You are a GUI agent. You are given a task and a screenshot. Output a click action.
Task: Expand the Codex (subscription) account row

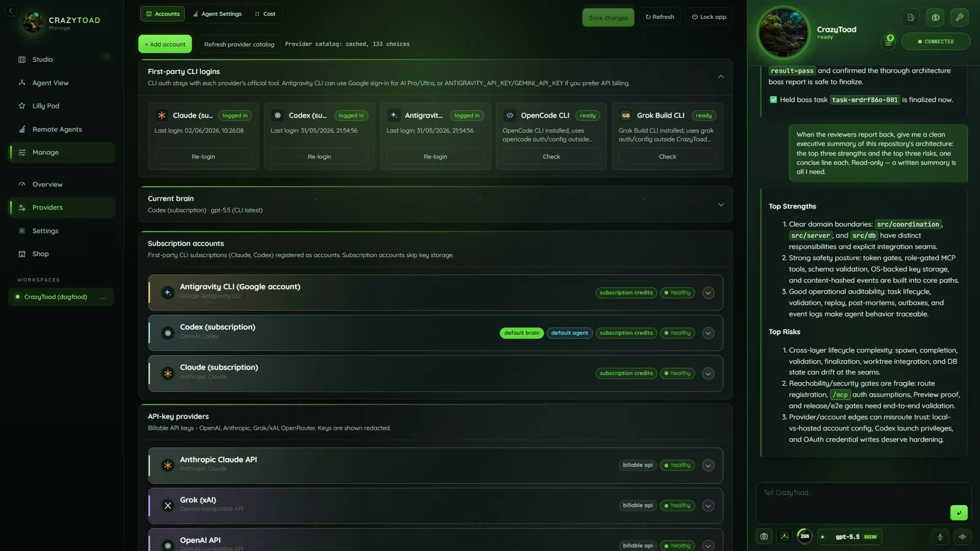click(x=708, y=333)
